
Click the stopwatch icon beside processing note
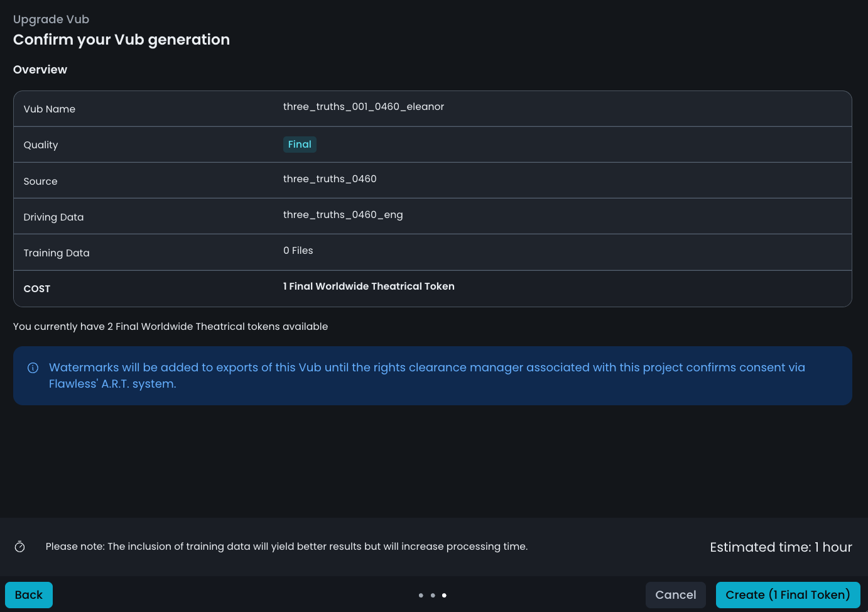pyautogui.click(x=20, y=547)
